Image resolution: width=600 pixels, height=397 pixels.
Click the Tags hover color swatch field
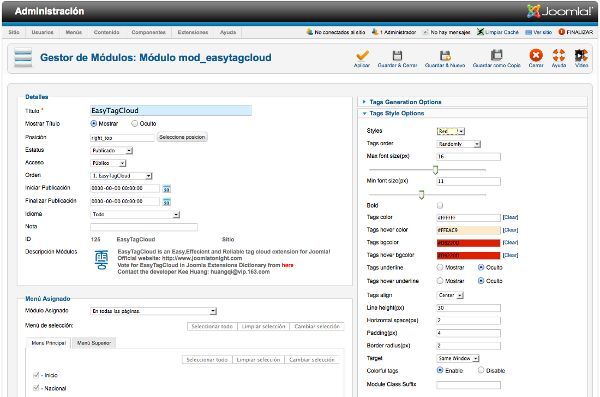468,230
